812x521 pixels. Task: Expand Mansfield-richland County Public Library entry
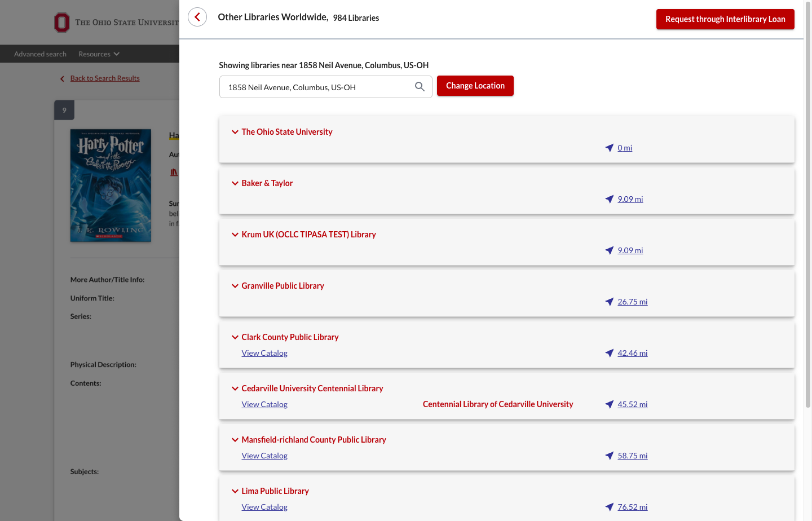click(235, 440)
